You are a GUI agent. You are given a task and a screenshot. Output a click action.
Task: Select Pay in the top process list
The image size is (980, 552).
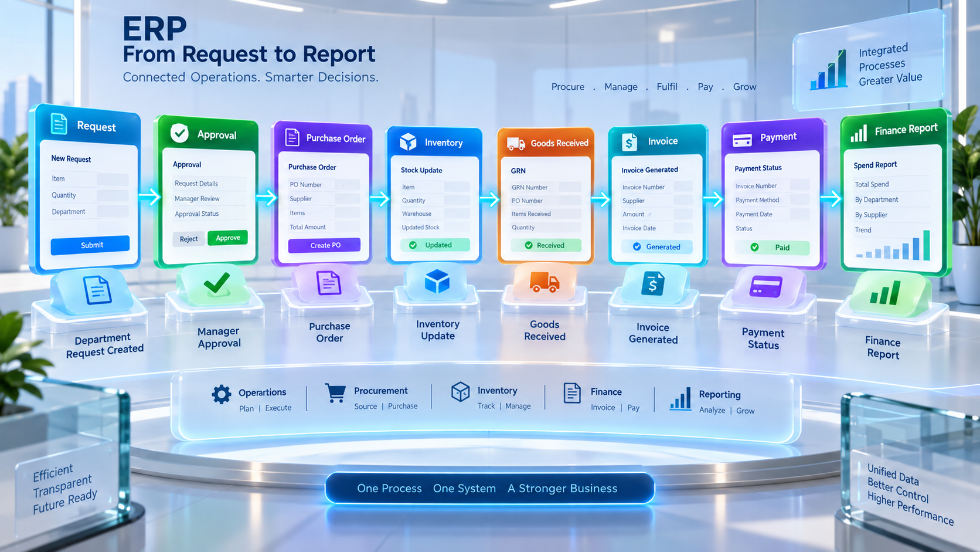pos(705,87)
